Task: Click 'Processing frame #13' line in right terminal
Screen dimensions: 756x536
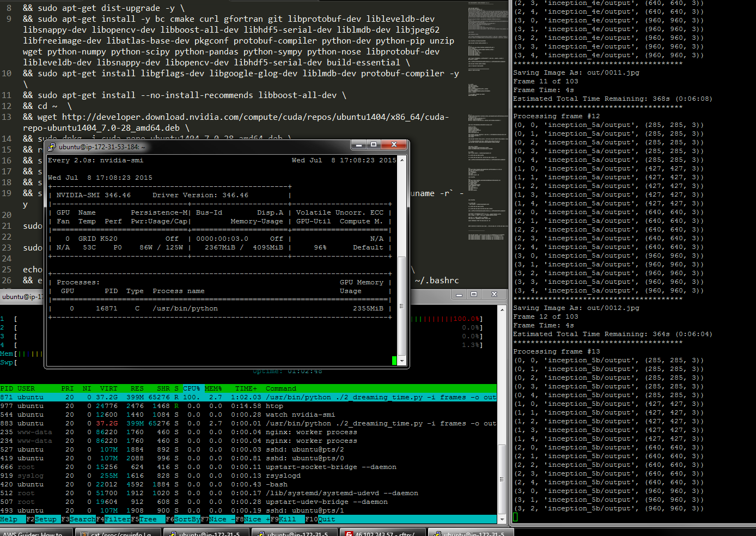Action: (557, 351)
